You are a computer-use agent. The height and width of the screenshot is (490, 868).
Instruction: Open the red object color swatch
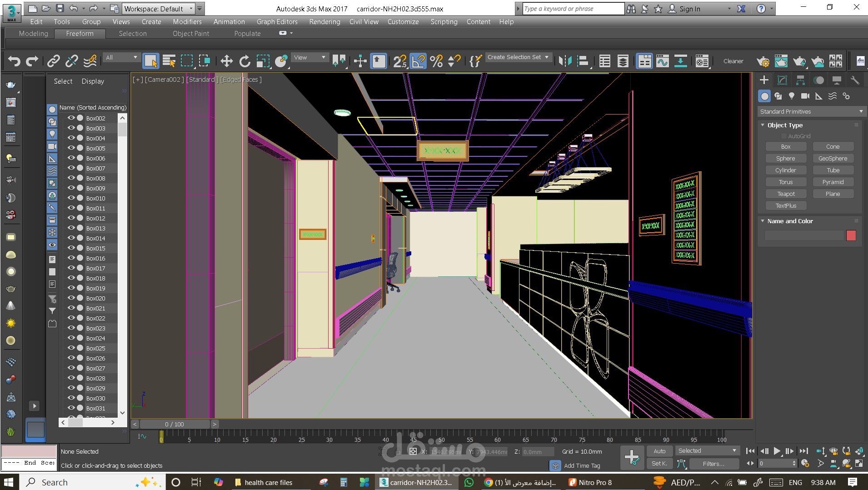tap(851, 235)
